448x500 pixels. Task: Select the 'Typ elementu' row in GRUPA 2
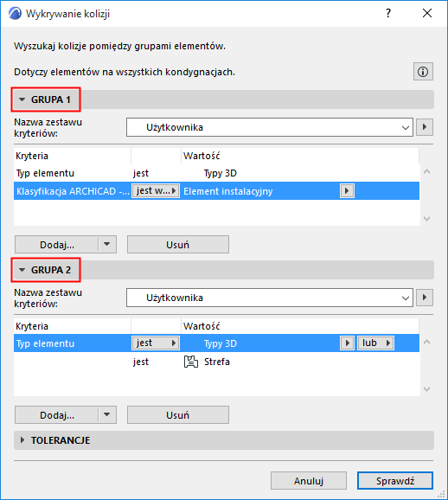(216, 343)
